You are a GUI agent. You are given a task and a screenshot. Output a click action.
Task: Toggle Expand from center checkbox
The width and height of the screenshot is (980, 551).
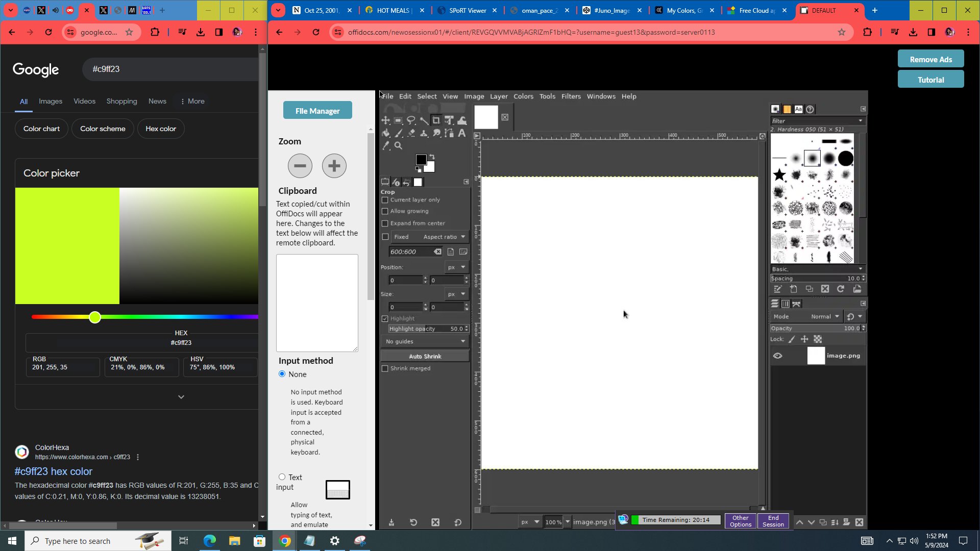(x=385, y=223)
